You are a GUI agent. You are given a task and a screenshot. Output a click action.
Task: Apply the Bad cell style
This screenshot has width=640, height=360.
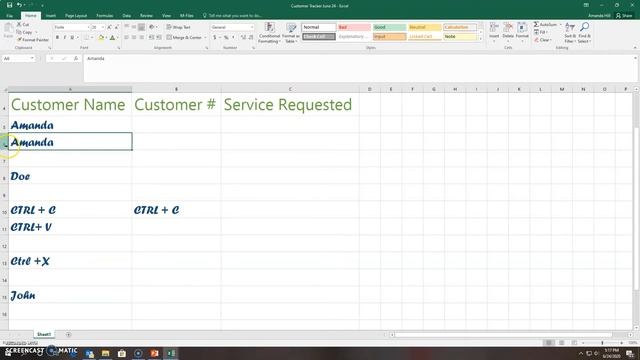click(x=354, y=27)
